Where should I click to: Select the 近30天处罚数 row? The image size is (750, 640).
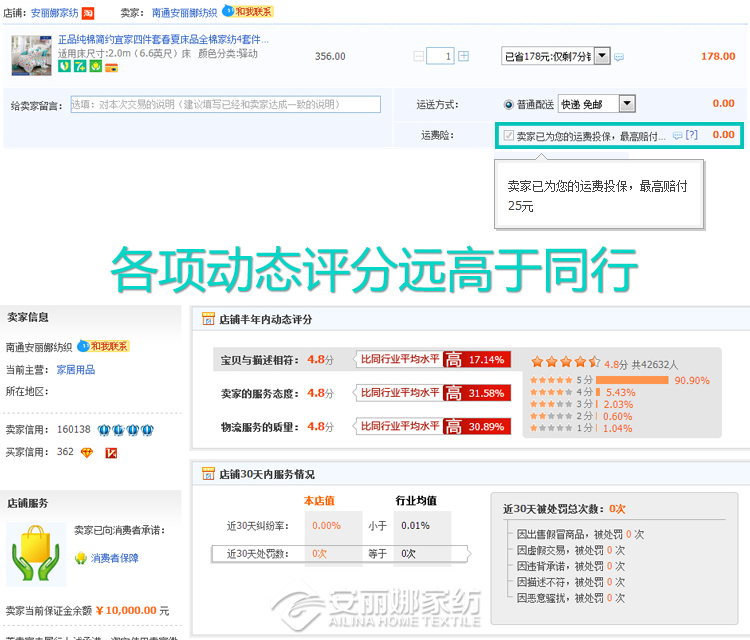click(341, 553)
